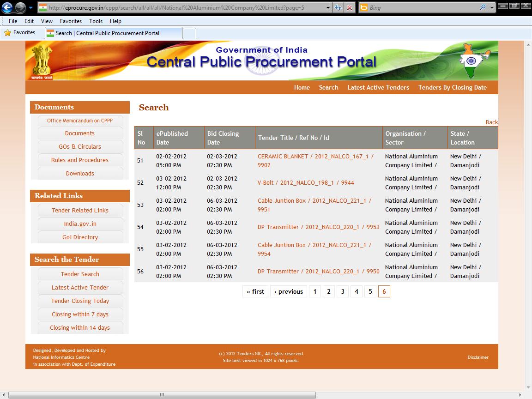The height and width of the screenshot is (399, 532).
Task: Click the Favorites star icon
Action: (x=7, y=33)
